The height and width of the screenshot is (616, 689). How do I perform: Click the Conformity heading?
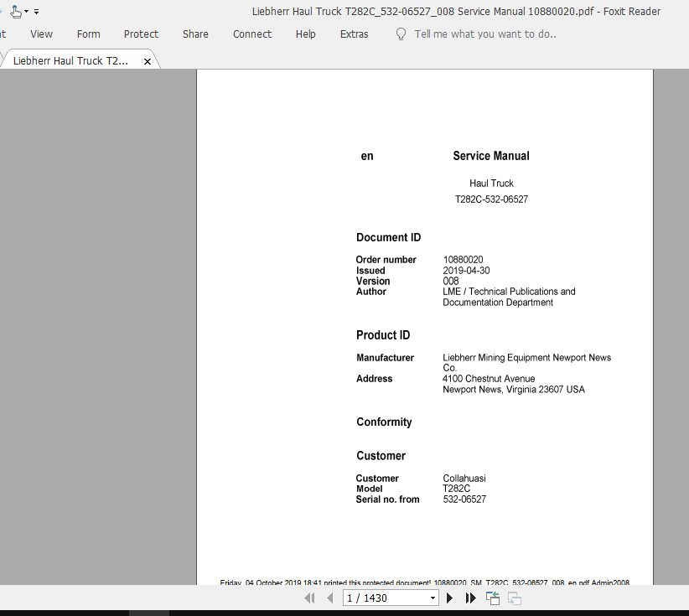[384, 422]
